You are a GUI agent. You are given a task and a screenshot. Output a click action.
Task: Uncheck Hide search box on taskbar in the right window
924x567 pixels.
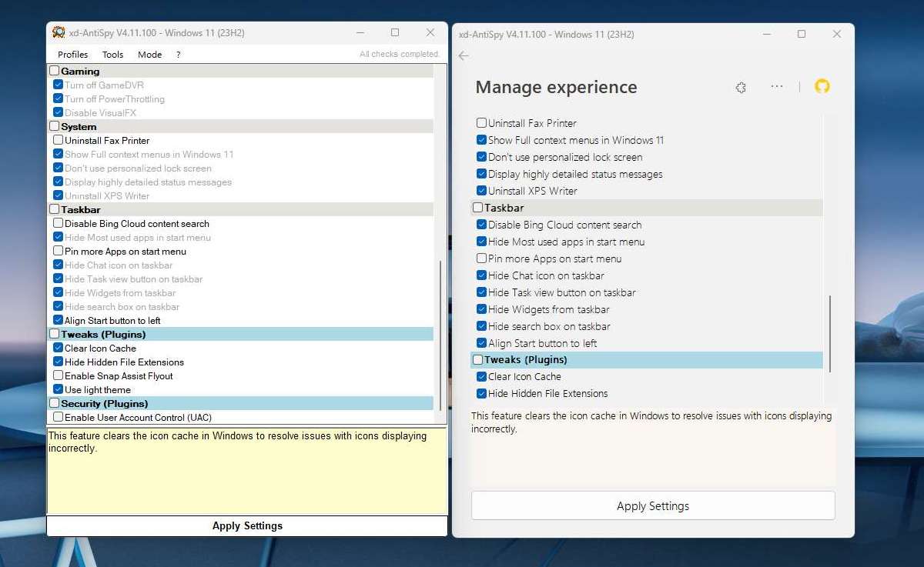pos(481,326)
